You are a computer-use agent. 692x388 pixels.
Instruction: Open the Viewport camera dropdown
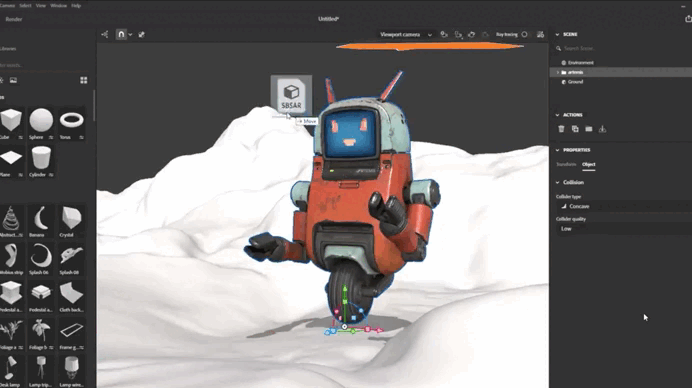(406, 34)
